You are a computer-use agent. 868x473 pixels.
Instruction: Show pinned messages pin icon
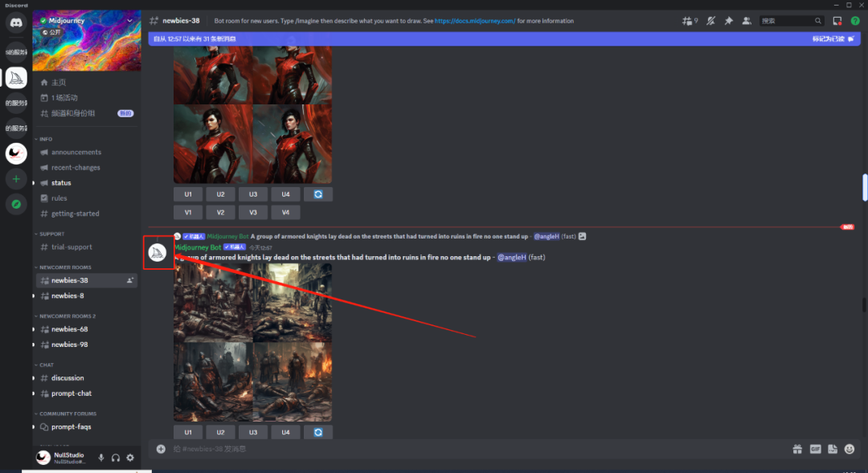pos(728,21)
